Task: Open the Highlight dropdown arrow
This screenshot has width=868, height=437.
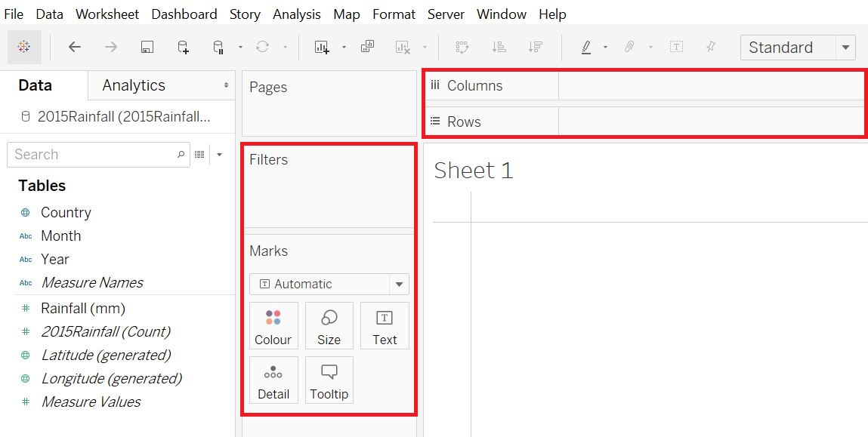Action: point(605,48)
